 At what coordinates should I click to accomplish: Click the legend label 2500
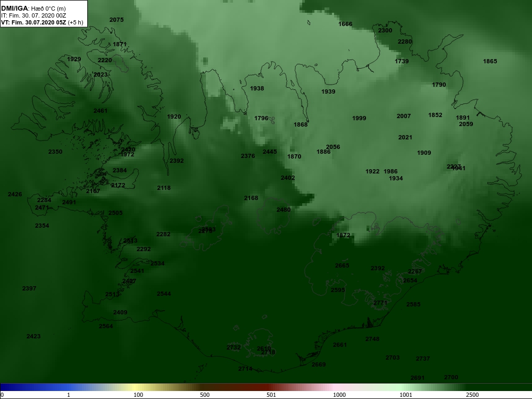coord(472,395)
